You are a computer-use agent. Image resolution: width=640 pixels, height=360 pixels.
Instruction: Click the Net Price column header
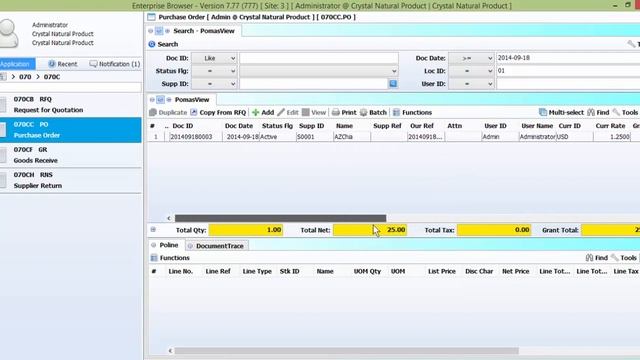(516, 271)
